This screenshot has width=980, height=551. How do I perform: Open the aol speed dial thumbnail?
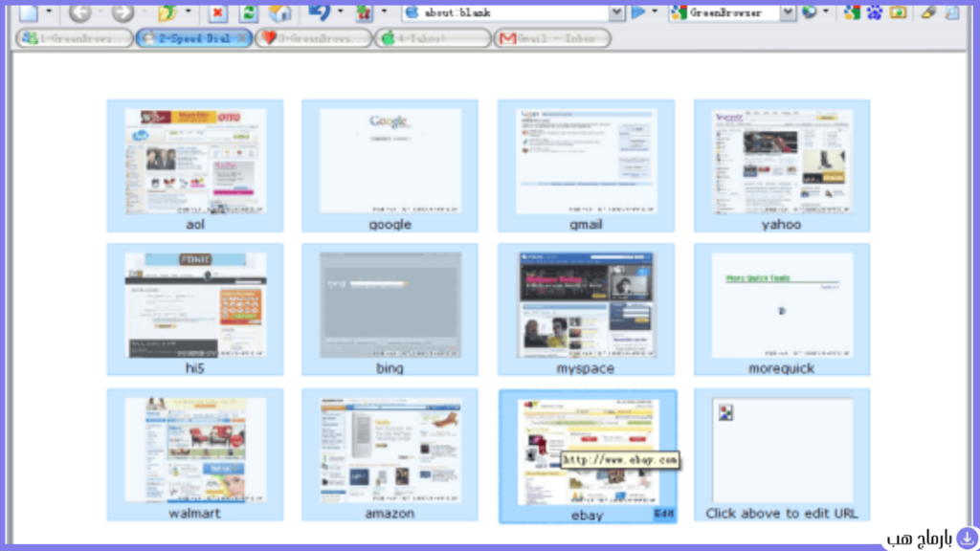195,161
